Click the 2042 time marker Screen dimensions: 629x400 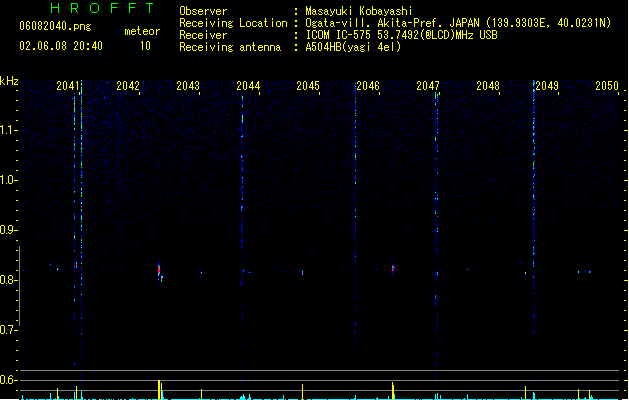pyautogui.click(x=128, y=86)
